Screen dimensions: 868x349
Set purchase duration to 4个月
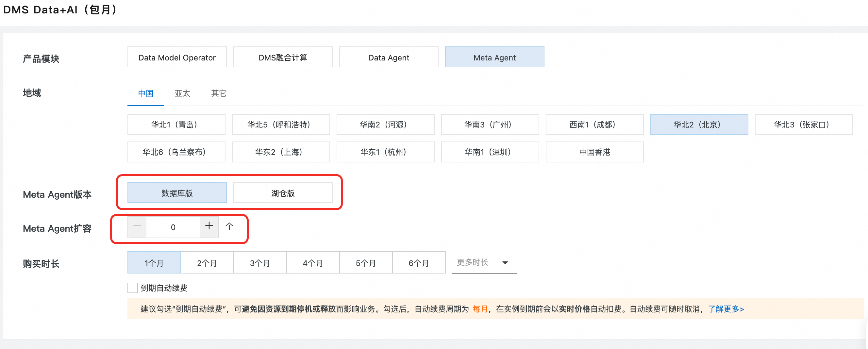pyautogui.click(x=313, y=262)
